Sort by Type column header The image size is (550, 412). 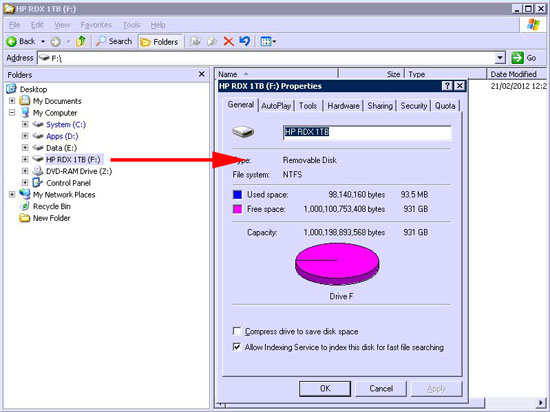click(446, 74)
